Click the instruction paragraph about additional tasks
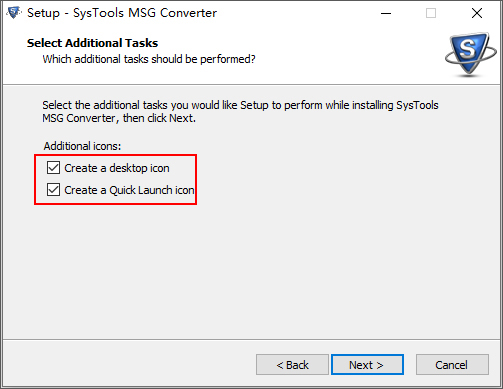 click(240, 111)
